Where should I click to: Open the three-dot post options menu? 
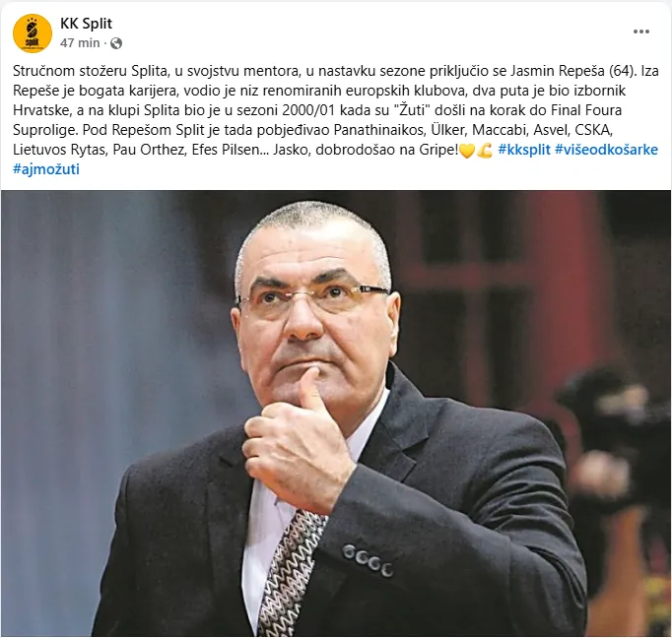click(641, 32)
